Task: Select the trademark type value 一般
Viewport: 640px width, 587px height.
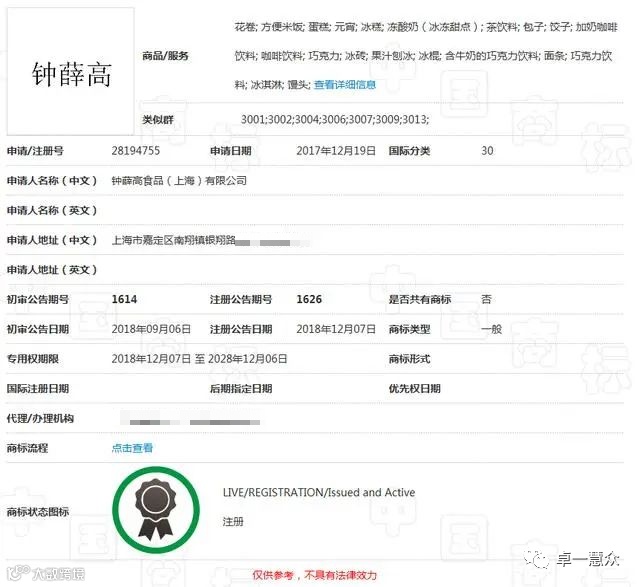Action: point(491,329)
